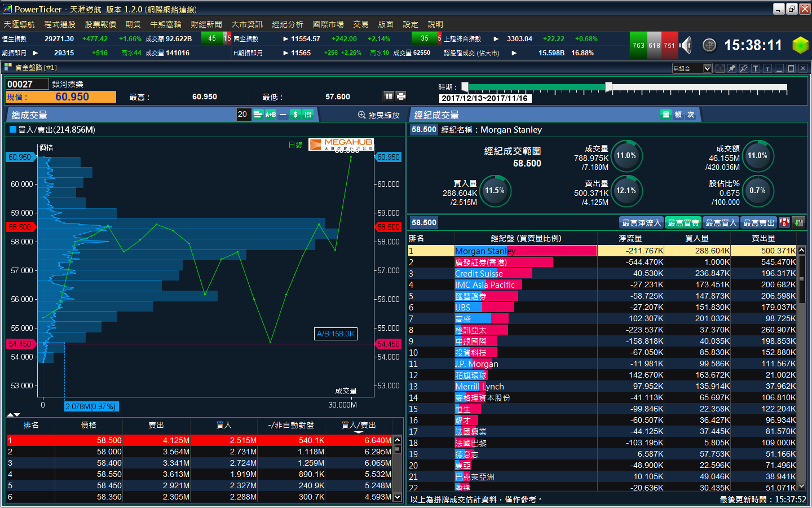Click the 非自動對盤 column header
Image resolution: width=812 pixels, height=508 pixels.
pos(292,425)
